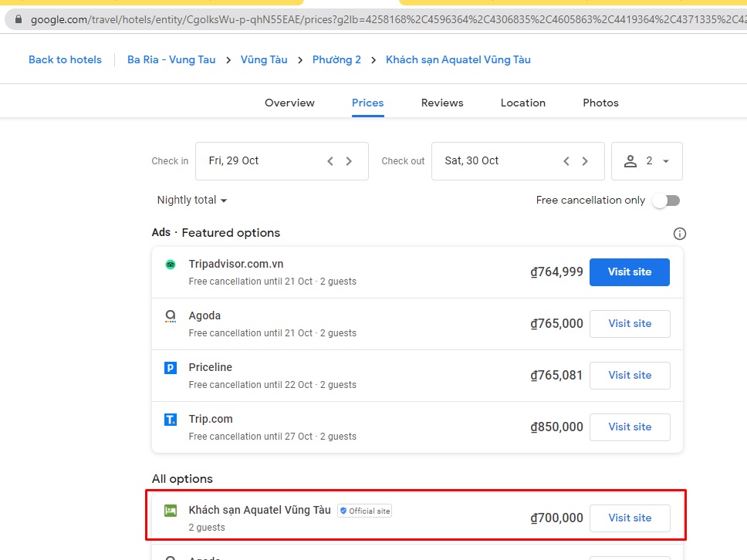Screen dimensions: 747x560
Task: Enable the Free cancellation only toggle
Action: [x=665, y=200]
